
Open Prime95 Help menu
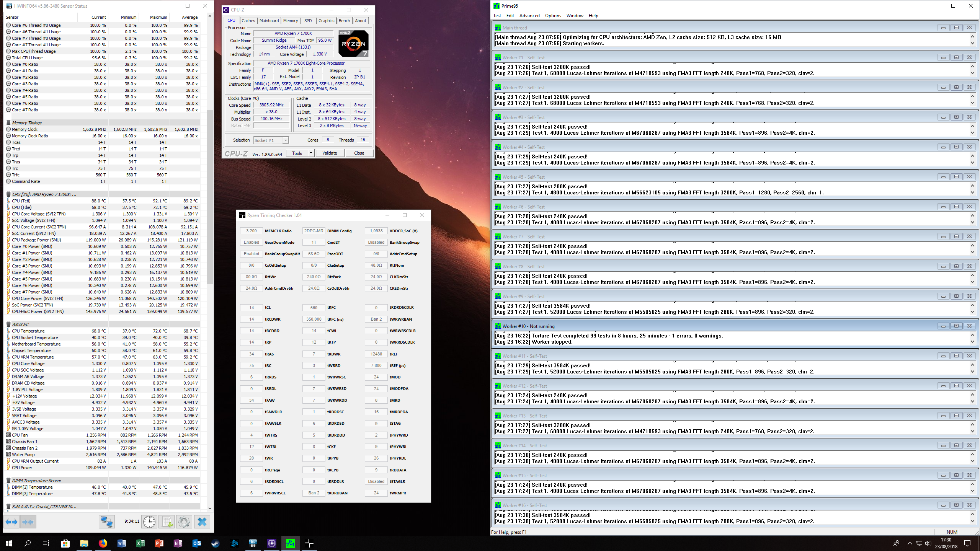pyautogui.click(x=593, y=16)
